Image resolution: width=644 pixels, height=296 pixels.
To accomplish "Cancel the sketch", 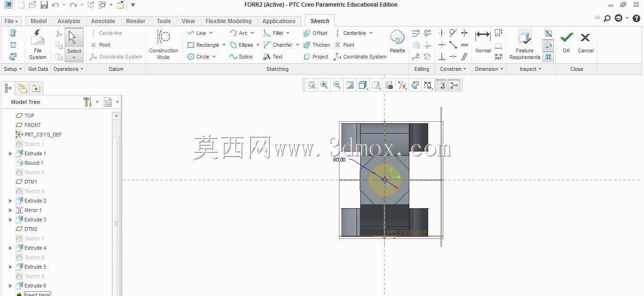I will [585, 42].
